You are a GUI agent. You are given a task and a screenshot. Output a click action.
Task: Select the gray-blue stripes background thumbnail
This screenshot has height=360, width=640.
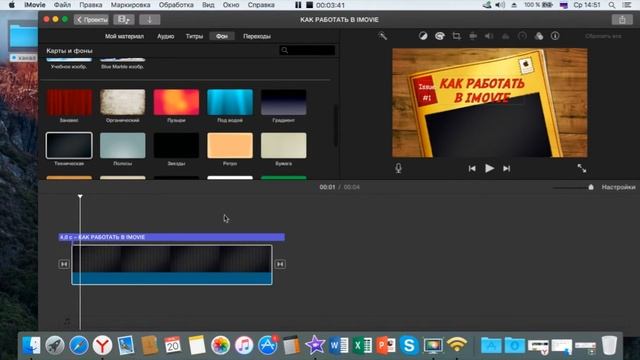pyautogui.click(x=122, y=145)
